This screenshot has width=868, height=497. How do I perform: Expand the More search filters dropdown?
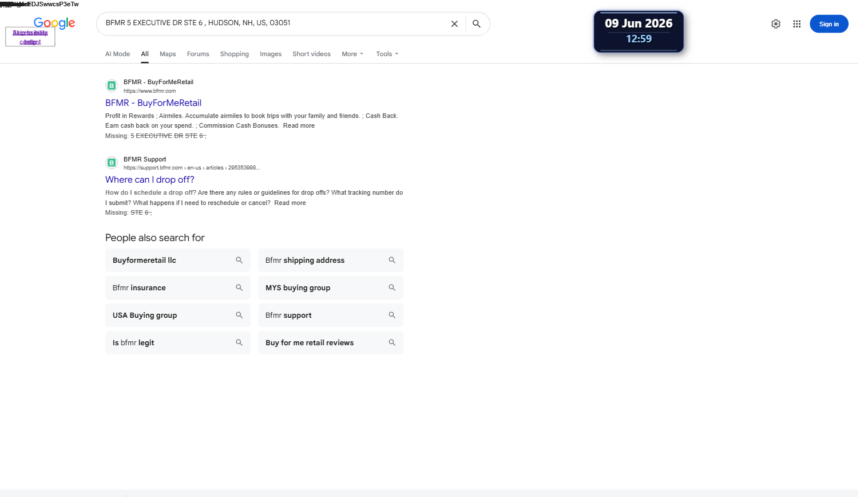tap(352, 54)
